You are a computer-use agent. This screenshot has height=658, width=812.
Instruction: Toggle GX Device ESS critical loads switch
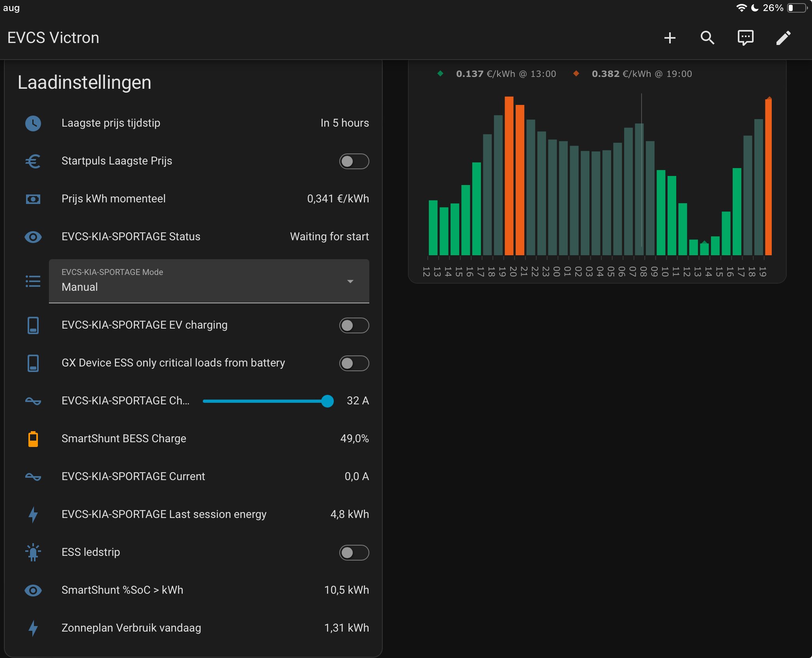coord(354,363)
